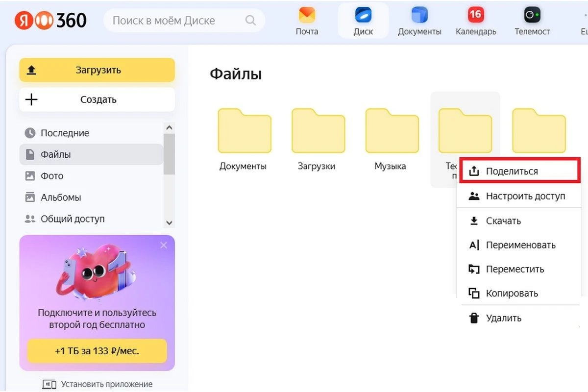Click the clock icon beside Последние

(x=30, y=133)
